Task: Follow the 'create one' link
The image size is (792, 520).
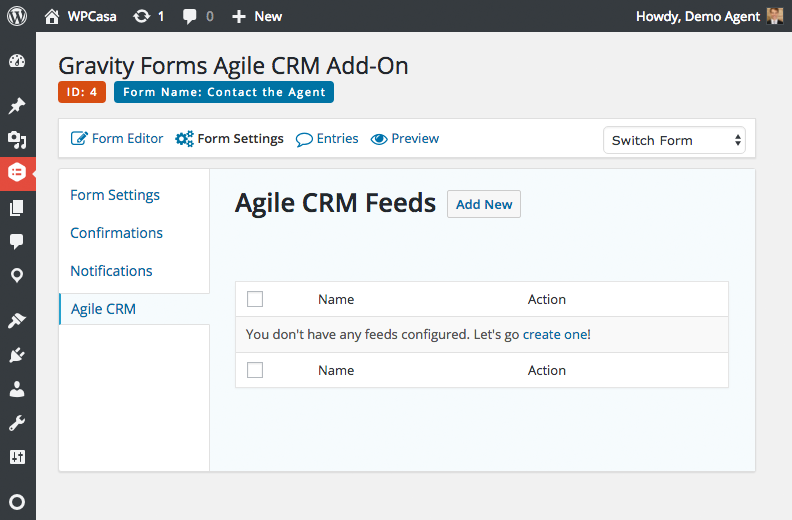Action: coord(555,335)
